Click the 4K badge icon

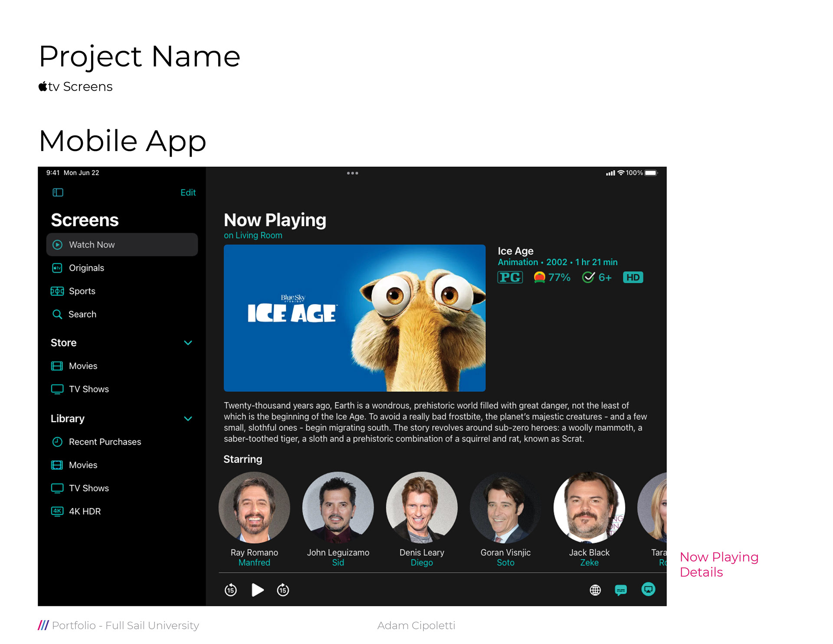tap(57, 511)
